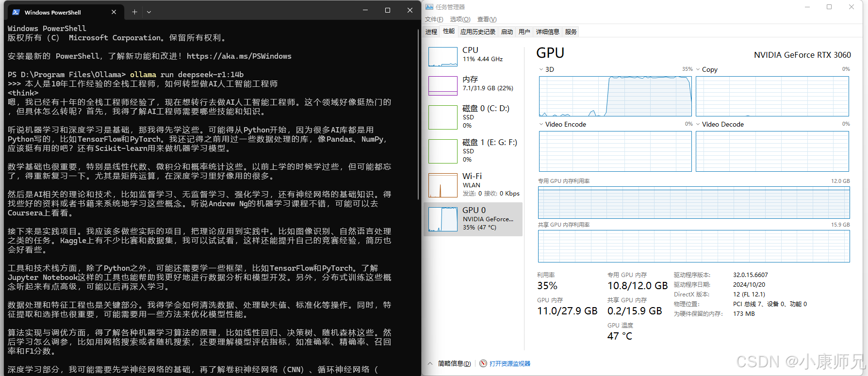This screenshot has width=868, height=376.
Task: Click the Video Encode graph area
Action: point(615,151)
